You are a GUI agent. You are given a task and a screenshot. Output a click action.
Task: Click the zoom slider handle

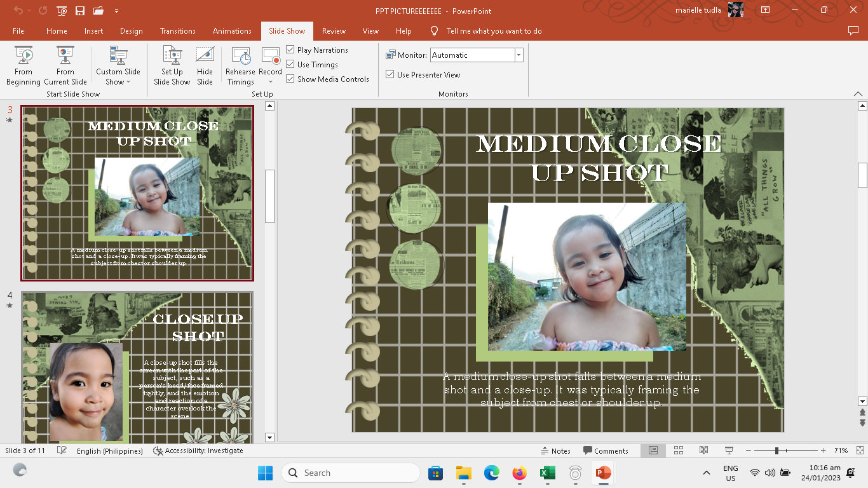click(776, 451)
